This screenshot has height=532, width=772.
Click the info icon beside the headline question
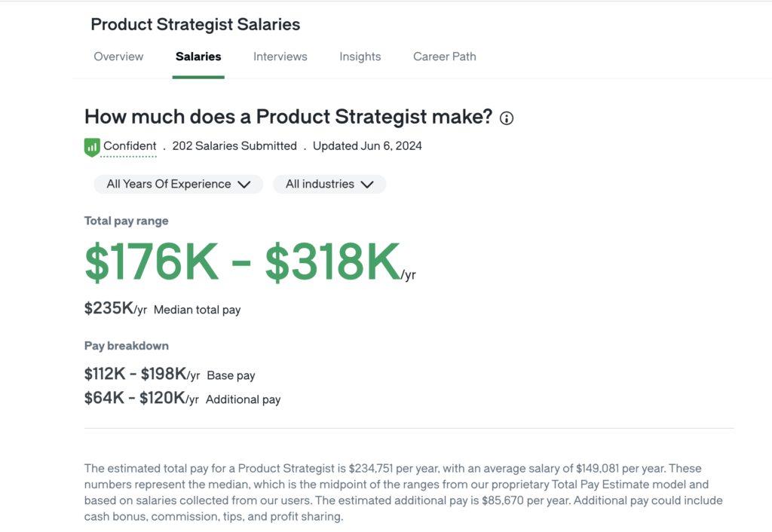click(x=507, y=118)
